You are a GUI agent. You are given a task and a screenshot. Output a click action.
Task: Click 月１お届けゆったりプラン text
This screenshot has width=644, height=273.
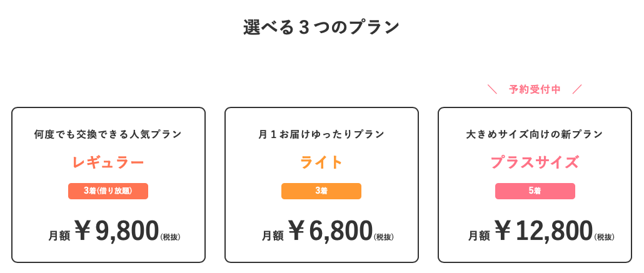321,134
